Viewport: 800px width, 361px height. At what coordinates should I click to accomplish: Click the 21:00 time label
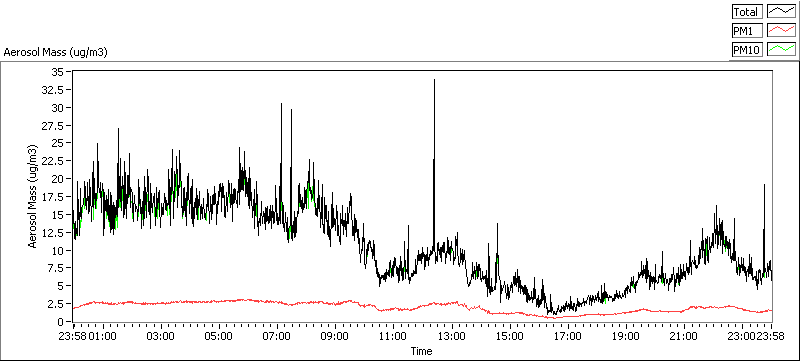click(x=684, y=336)
